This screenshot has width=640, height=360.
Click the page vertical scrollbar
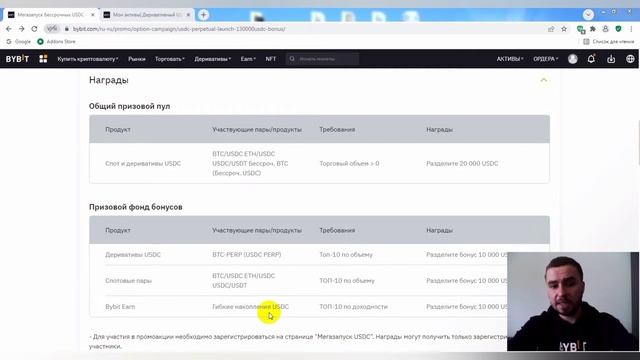[x=639, y=142]
